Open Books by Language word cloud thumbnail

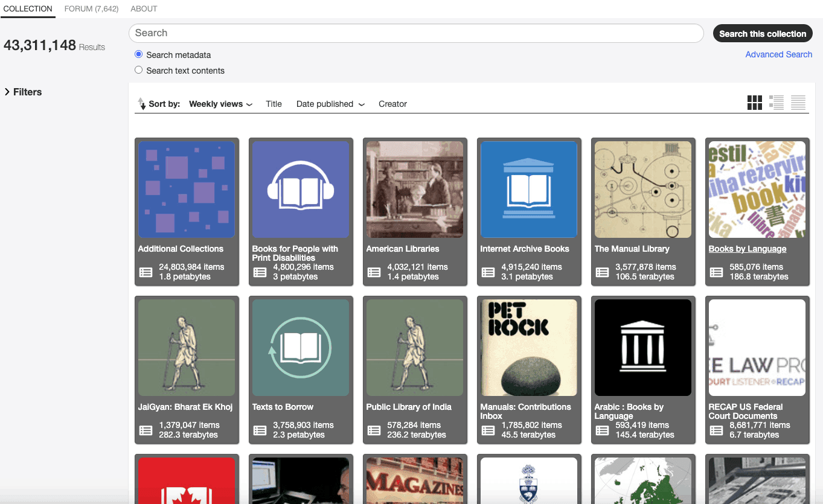pyautogui.click(x=757, y=190)
